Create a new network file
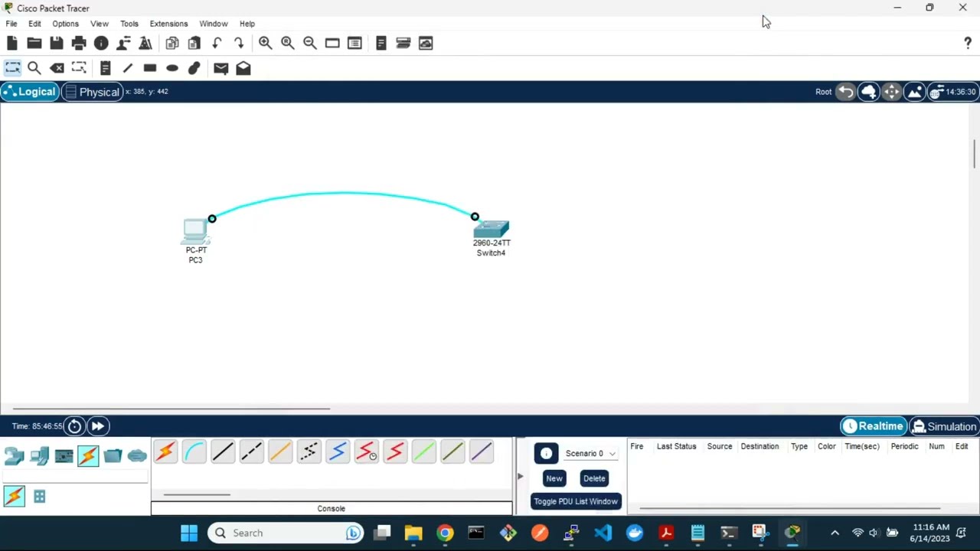 coord(12,43)
